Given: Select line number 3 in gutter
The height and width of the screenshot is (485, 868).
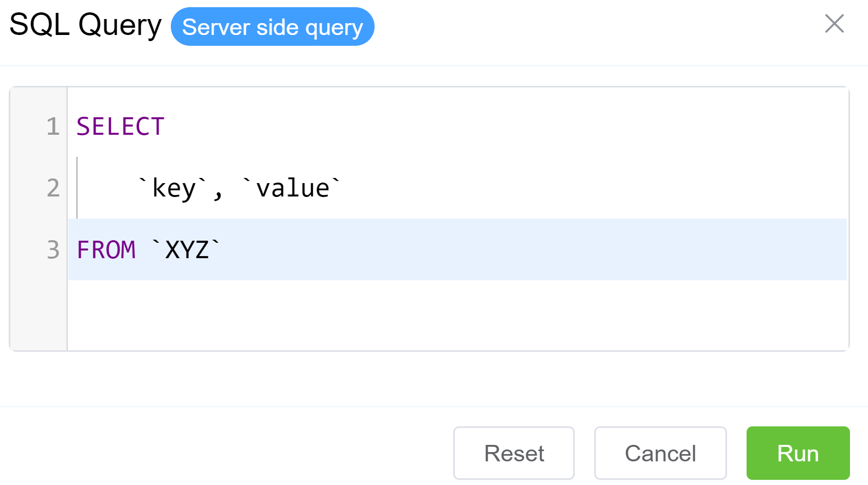Looking at the screenshot, I should click(x=53, y=250).
